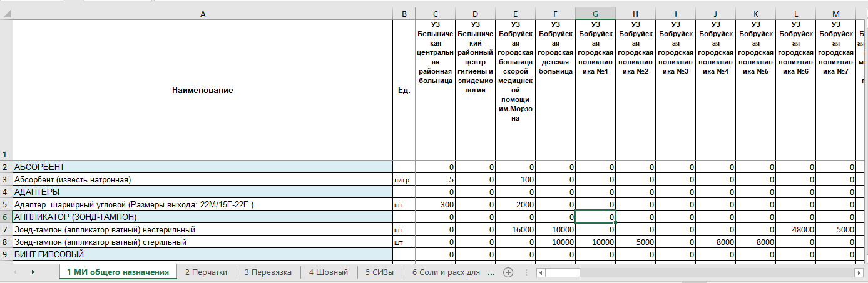Click cell with value 48000 in row 7

click(x=796, y=229)
